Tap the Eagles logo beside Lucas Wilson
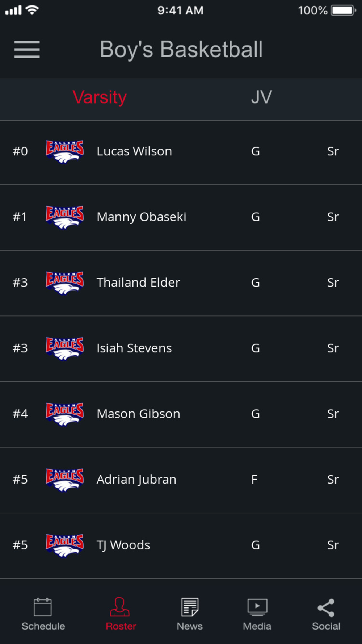Viewport: 362px width, 644px height. click(x=65, y=151)
